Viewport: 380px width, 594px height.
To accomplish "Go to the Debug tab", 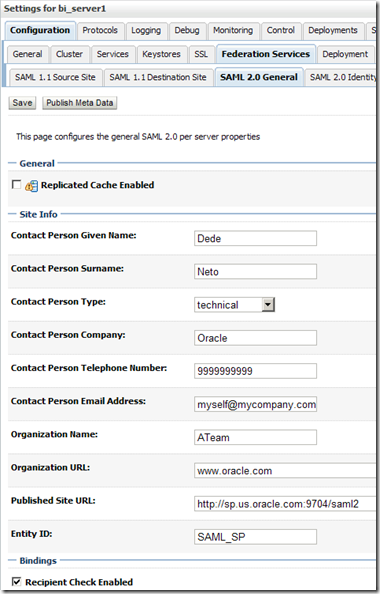I will click(x=187, y=30).
